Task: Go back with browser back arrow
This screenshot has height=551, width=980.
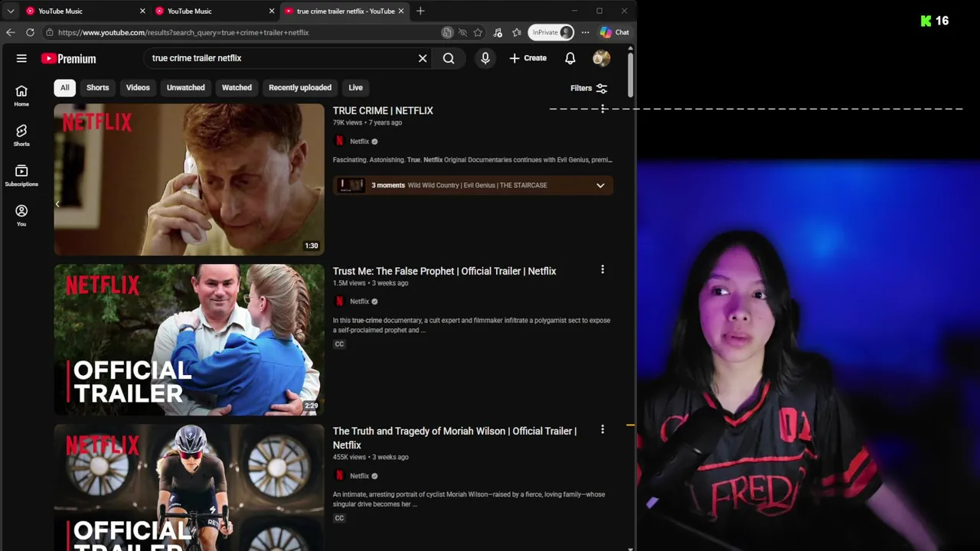Action: (x=10, y=32)
